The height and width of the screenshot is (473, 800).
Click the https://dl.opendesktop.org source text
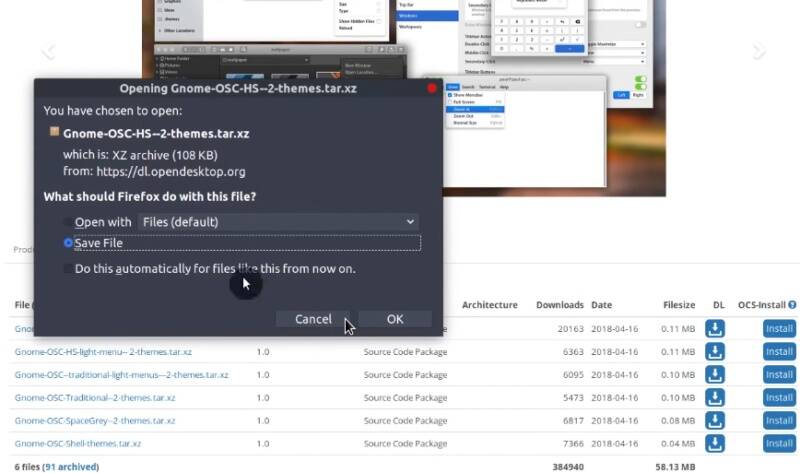[171, 171]
